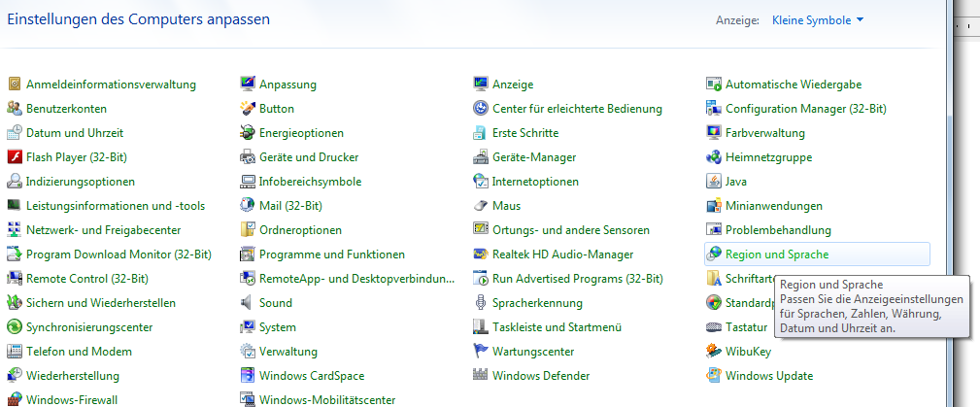Screen dimensions: 980x407
Task: Open the Geräte-Manager icon
Action: [481, 157]
